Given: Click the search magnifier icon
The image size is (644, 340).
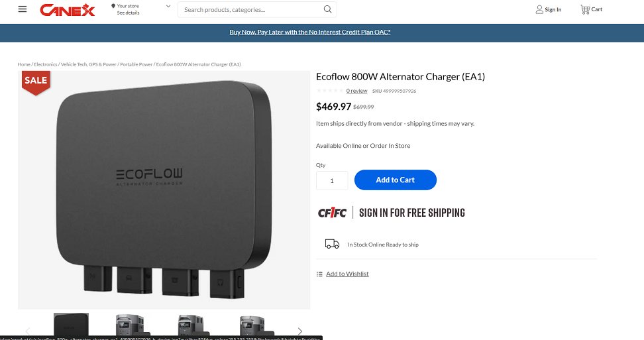Looking at the screenshot, I should coord(327,9).
